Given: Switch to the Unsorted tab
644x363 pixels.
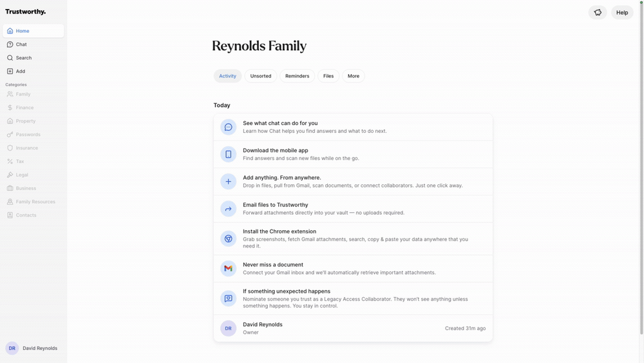Looking at the screenshot, I should [261, 76].
